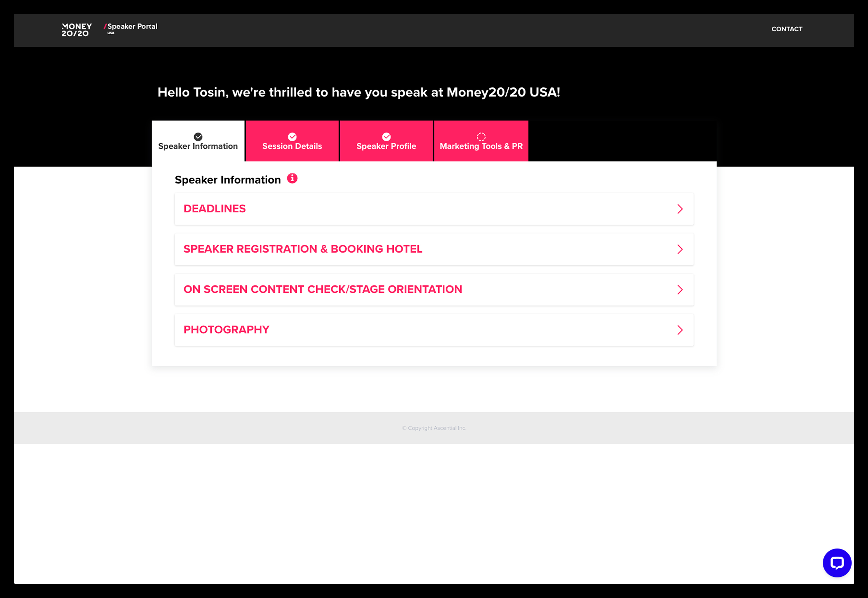Viewport: 868px width, 598px height.
Task: Switch to the Speaker Profile tab
Action: tap(386, 146)
